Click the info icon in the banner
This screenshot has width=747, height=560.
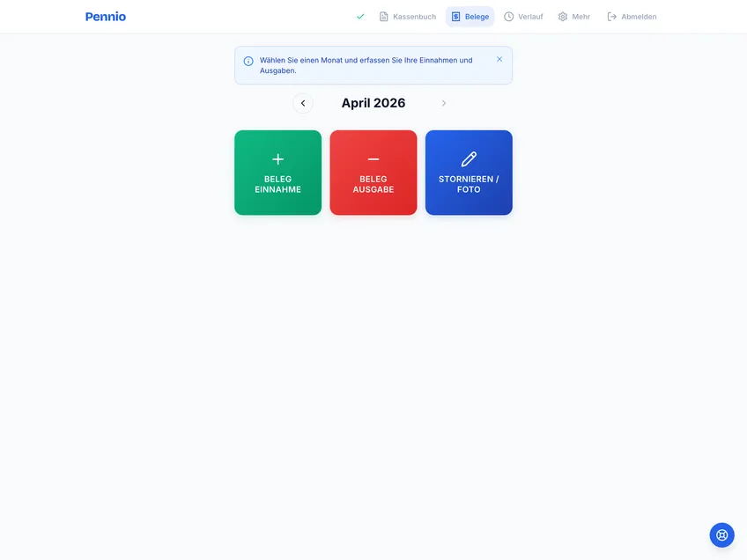pos(248,61)
